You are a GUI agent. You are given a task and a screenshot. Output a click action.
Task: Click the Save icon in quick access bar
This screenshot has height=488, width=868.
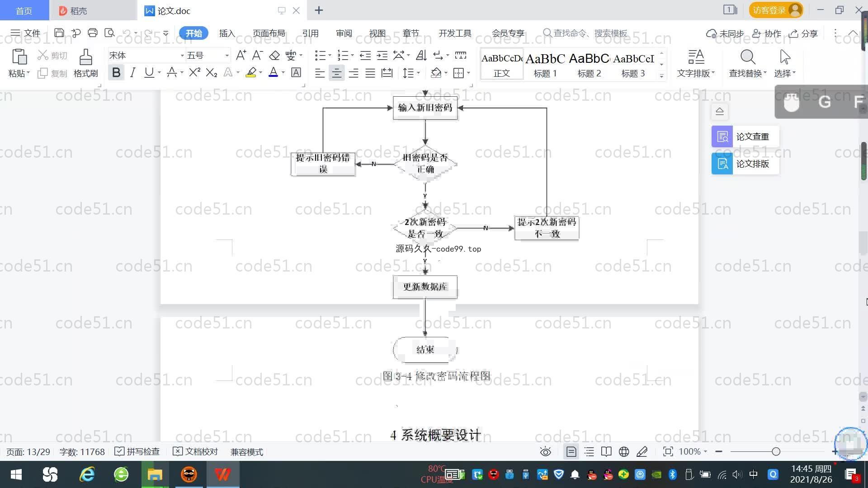pyautogui.click(x=59, y=33)
